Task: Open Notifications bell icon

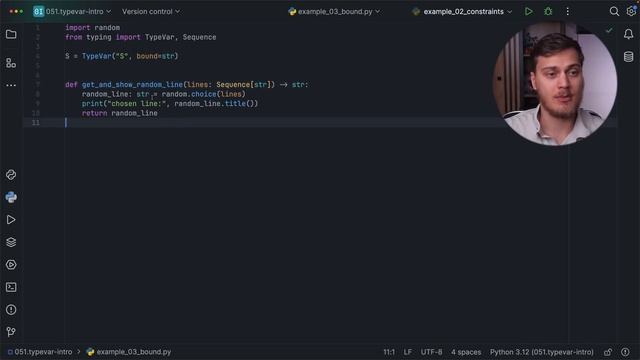Action: click(x=629, y=34)
